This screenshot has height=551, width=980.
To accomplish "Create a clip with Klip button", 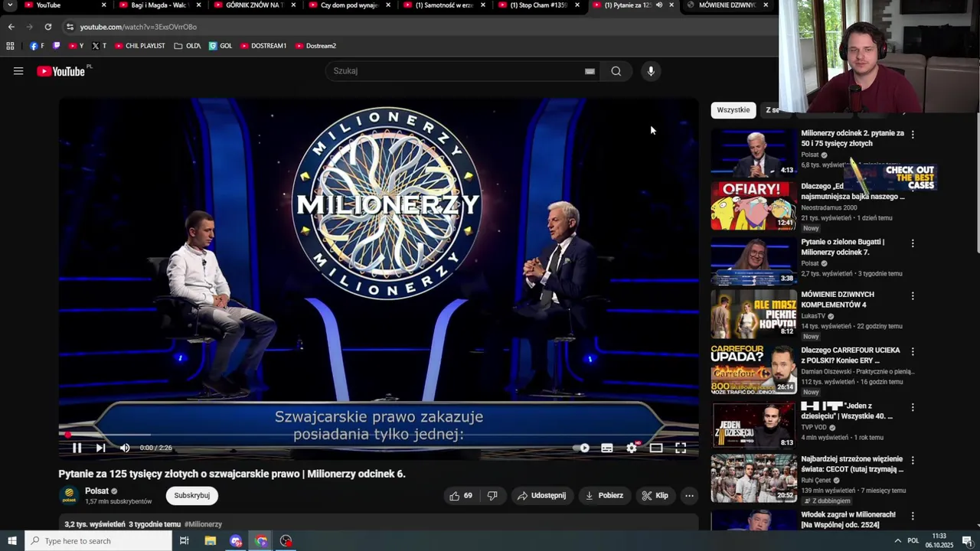I will pyautogui.click(x=655, y=496).
